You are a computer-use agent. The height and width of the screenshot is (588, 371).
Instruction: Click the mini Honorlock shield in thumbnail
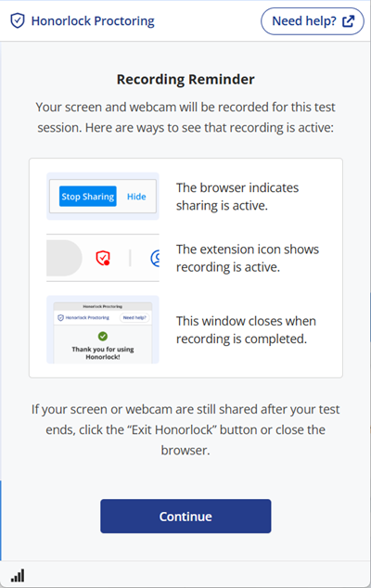tap(61, 318)
